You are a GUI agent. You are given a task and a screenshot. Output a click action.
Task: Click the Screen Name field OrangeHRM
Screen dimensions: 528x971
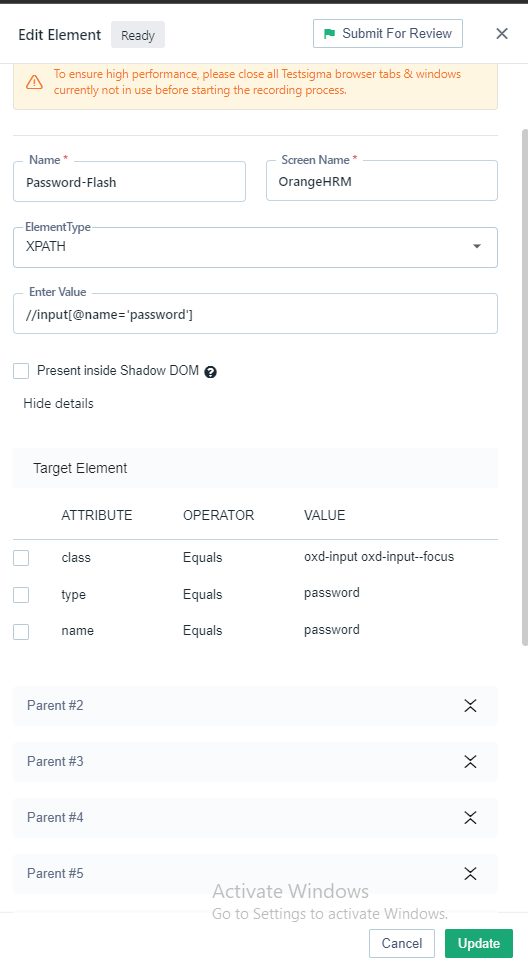tap(382, 181)
